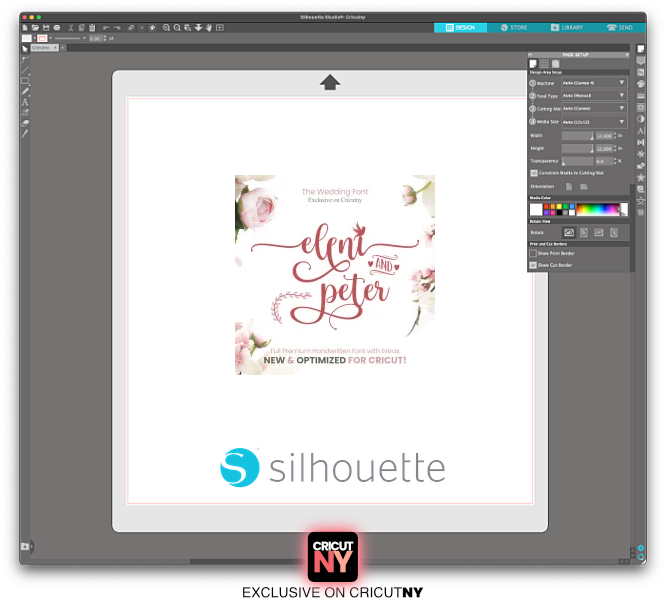Screen dimensions: 665x604
Task: Open the Page Setup panel from sidebar
Action: click(641, 49)
